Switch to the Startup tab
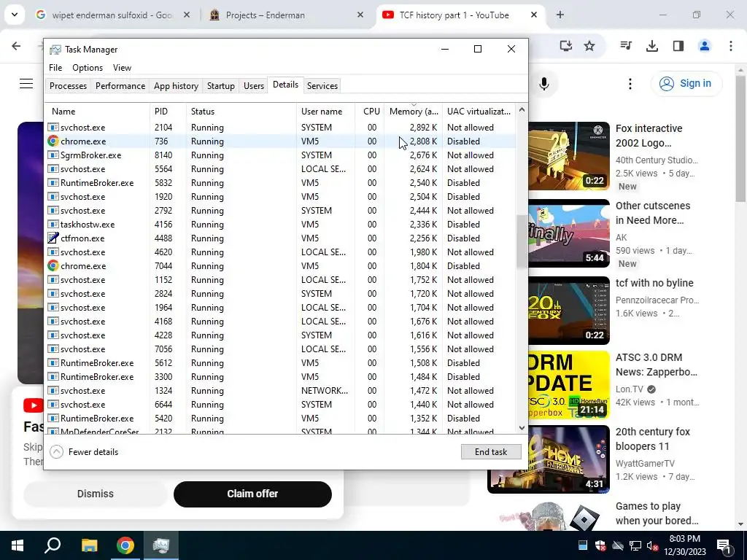Screen dimensions: 747x560 220,86
